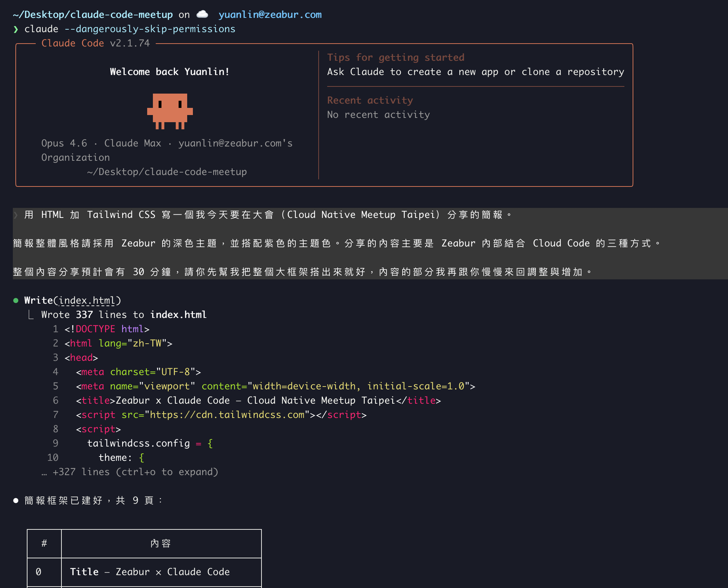Expand the +327 lines collapsed output
Image resolution: width=728 pixels, height=588 pixels.
coord(130,472)
